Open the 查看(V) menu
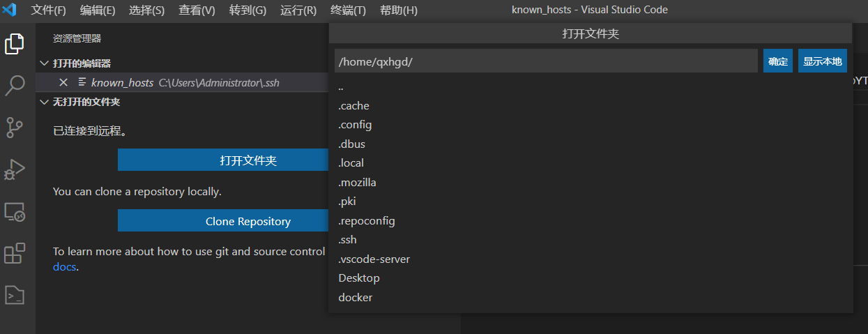 197,10
